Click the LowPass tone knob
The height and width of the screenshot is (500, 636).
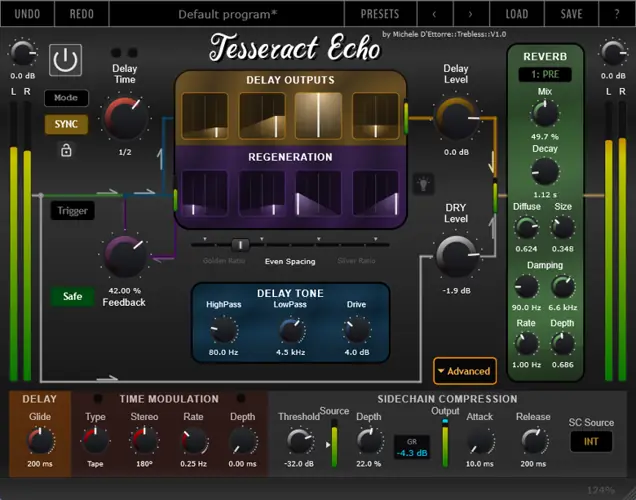[291, 330]
